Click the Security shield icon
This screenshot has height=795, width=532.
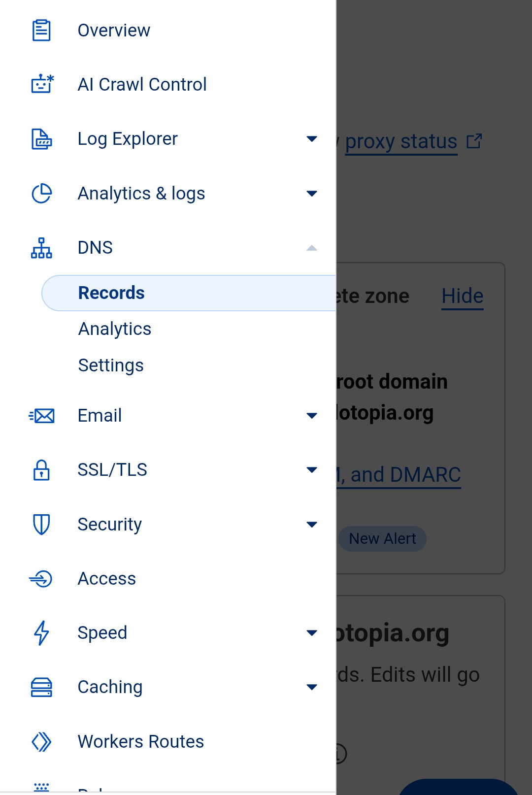(x=41, y=524)
